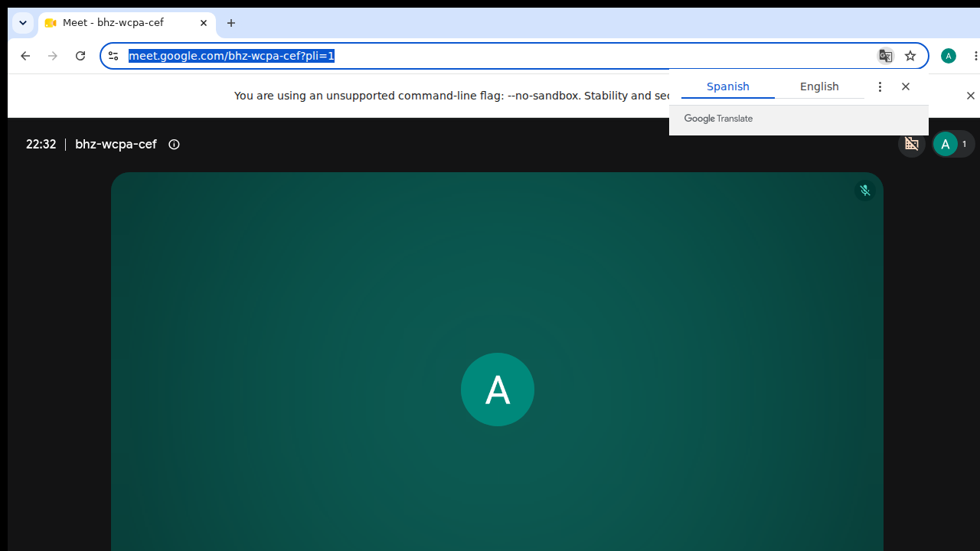This screenshot has height=551, width=980.
Task: Click the forward navigation arrow
Action: click(53, 56)
